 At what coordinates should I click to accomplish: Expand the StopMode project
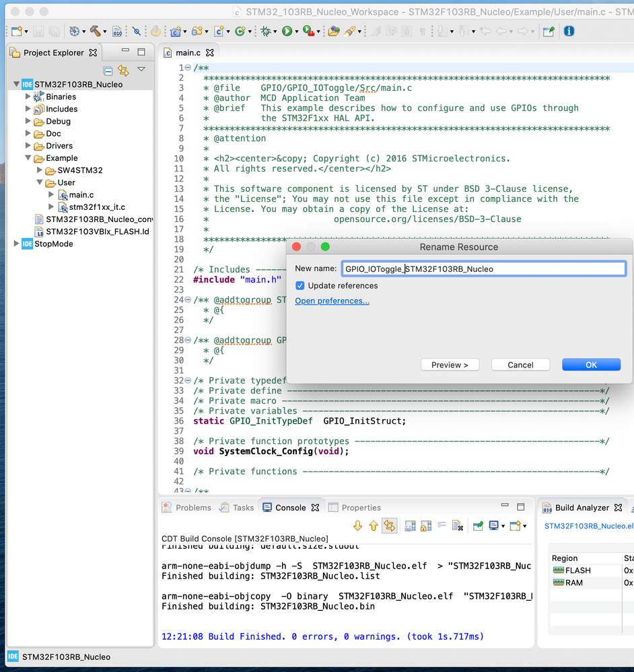coord(16,244)
